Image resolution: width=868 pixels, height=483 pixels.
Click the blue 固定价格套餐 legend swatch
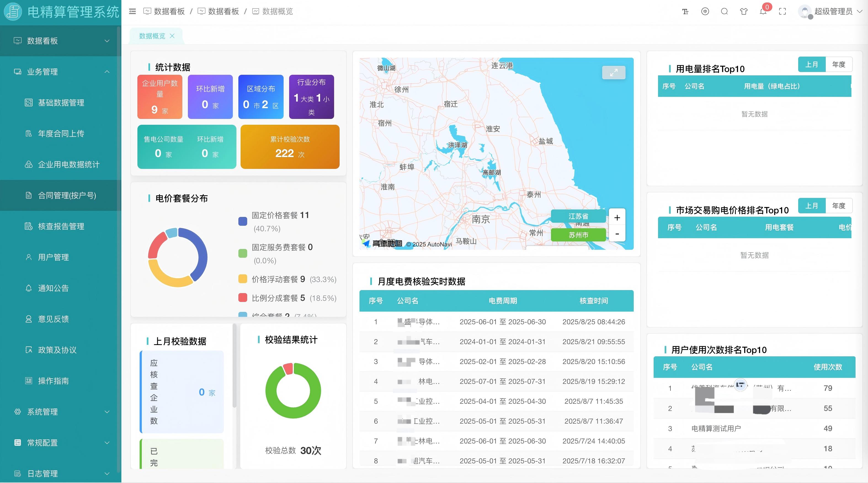pos(243,221)
